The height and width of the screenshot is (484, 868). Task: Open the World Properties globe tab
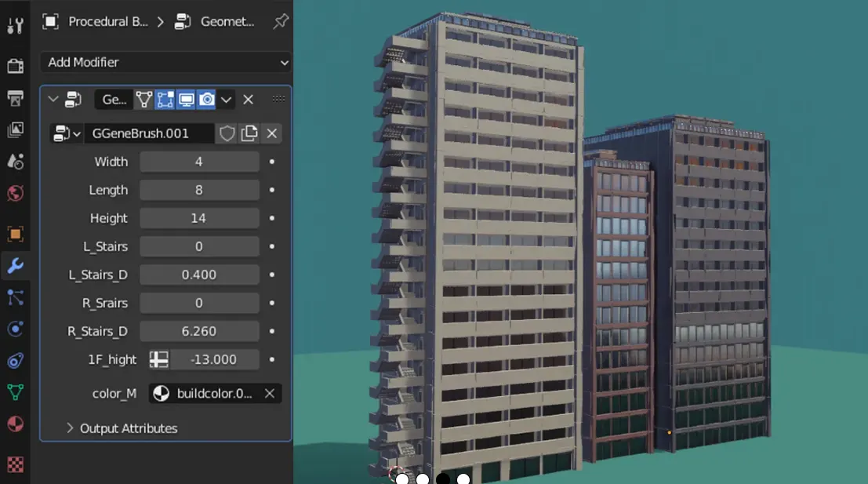[x=15, y=190]
